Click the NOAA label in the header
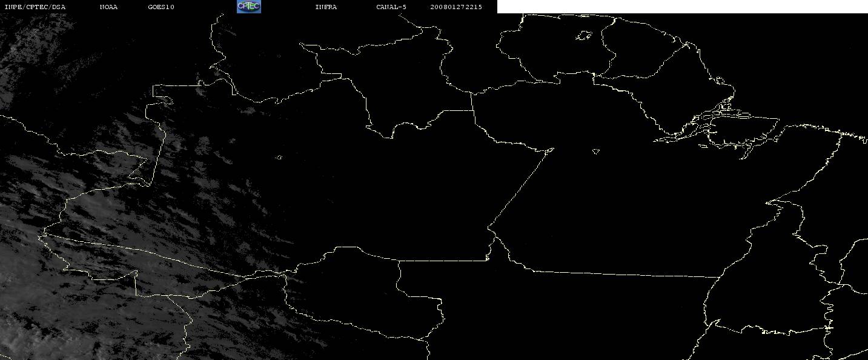This screenshot has height=360, width=868. click(108, 7)
